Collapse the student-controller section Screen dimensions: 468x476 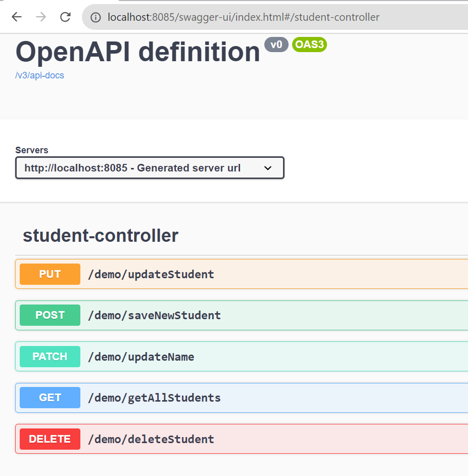pos(101,236)
